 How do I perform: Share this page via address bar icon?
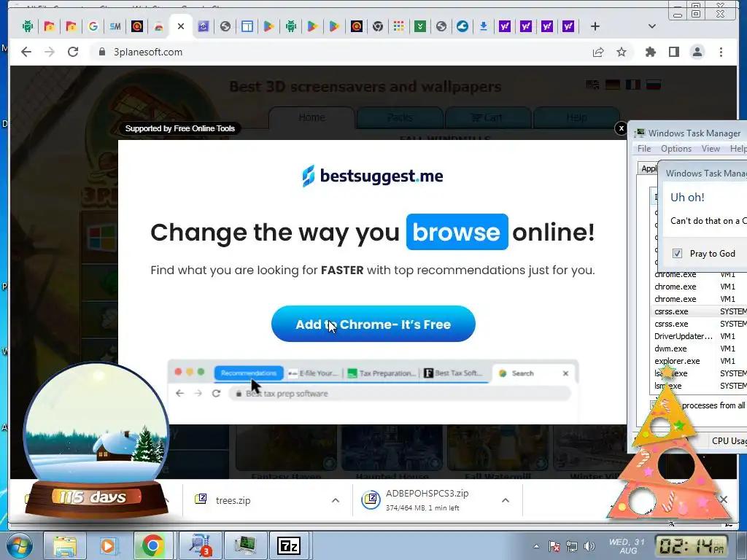pyautogui.click(x=598, y=52)
